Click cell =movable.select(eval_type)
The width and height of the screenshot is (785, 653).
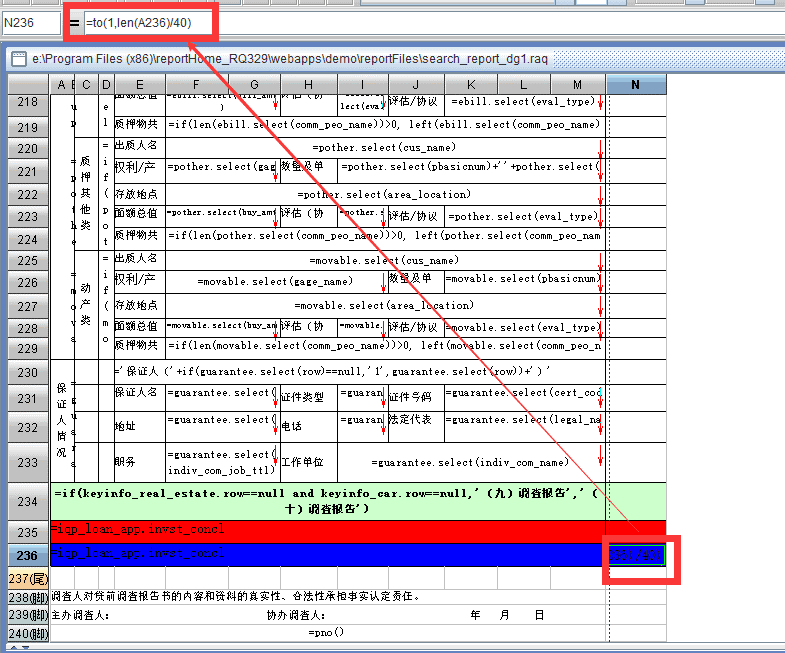pyautogui.click(x=525, y=328)
